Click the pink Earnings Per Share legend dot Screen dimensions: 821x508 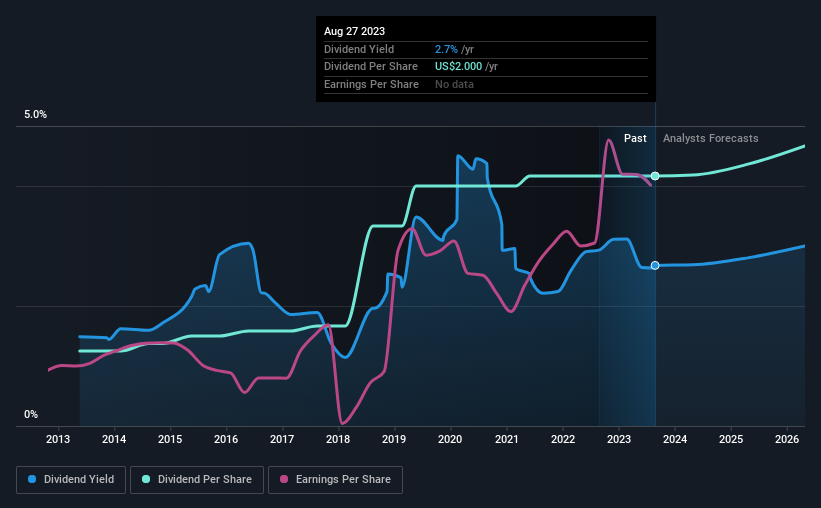284,479
